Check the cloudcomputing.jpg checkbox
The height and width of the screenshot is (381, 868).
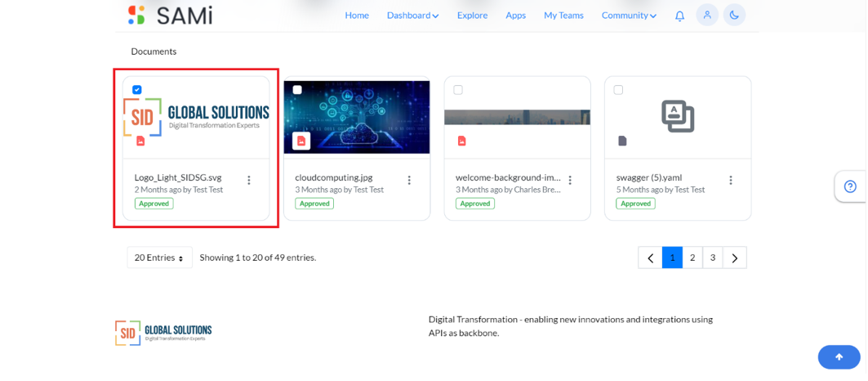click(x=297, y=90)
